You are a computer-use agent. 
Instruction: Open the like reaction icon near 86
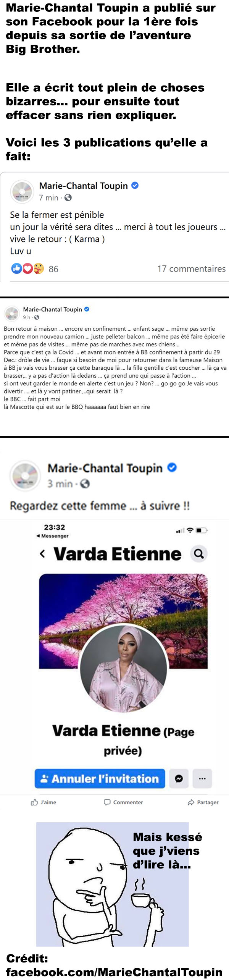16,268
